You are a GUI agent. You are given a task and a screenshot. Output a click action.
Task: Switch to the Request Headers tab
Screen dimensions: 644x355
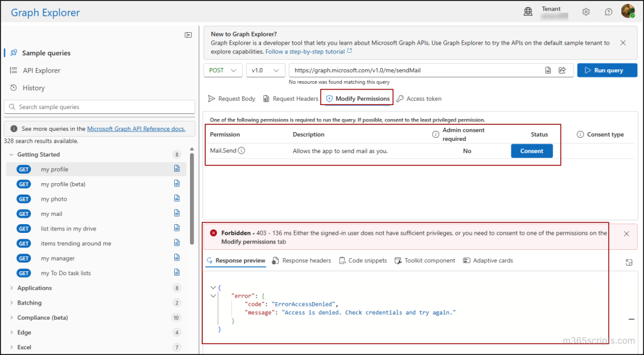pyautogui.click(x=291, y=99)
